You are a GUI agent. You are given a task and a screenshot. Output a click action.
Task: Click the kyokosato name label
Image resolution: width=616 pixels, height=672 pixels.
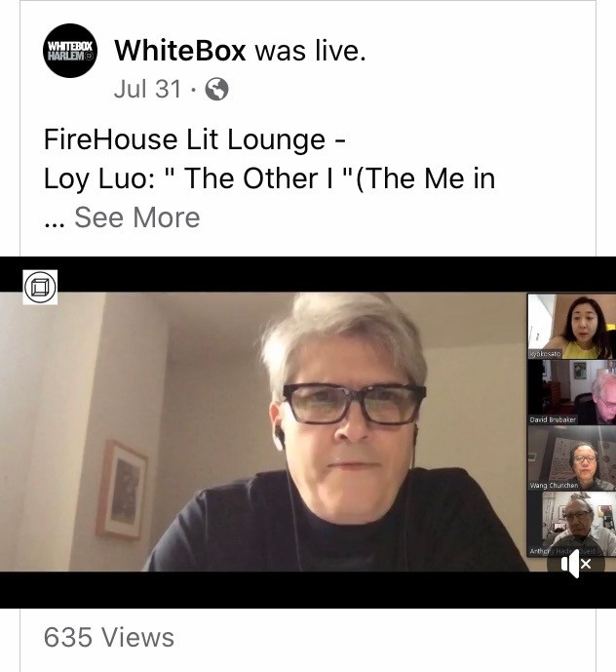tap(545, 354)
